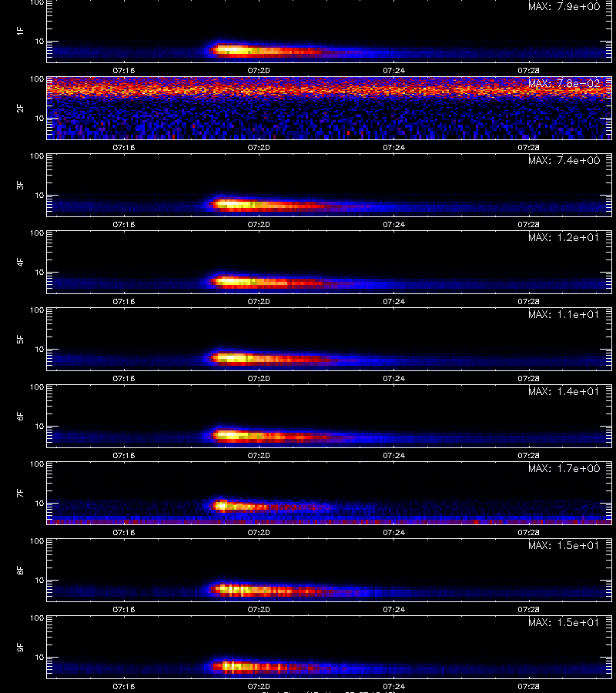
Task: Click the 10 y-axis label of panel 3F
Action: pos(39,195)
